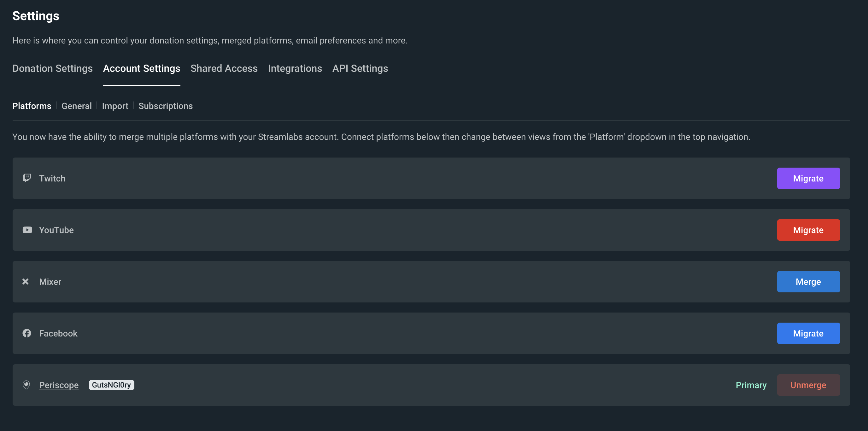Click the Twitch logo icon
The width and height of the screenshot is (868, 431).
(26, 178)
